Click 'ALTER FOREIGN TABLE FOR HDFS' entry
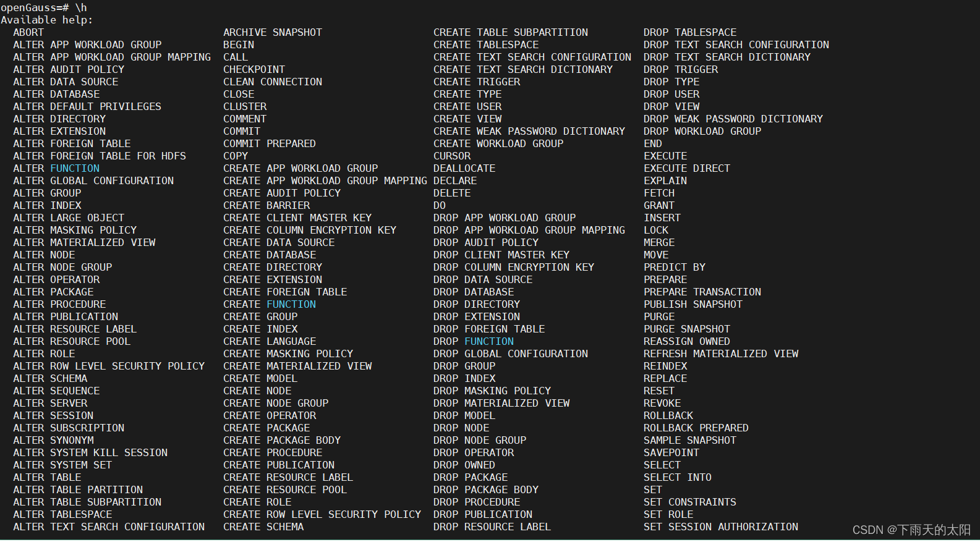The height and width of the screenshot is (542, 980). [x=100, y=156]
